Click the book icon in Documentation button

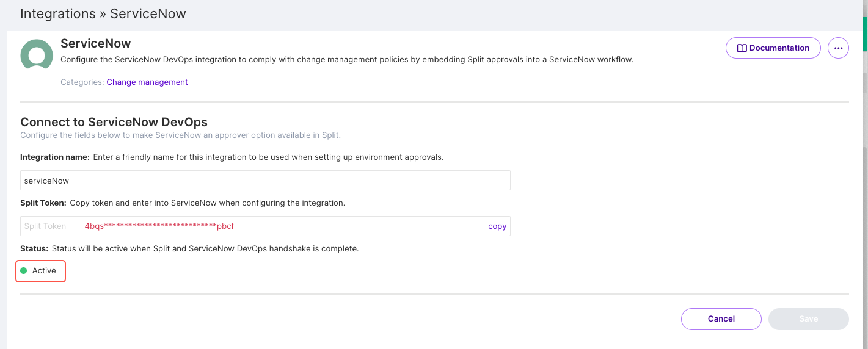coord(742,48)
